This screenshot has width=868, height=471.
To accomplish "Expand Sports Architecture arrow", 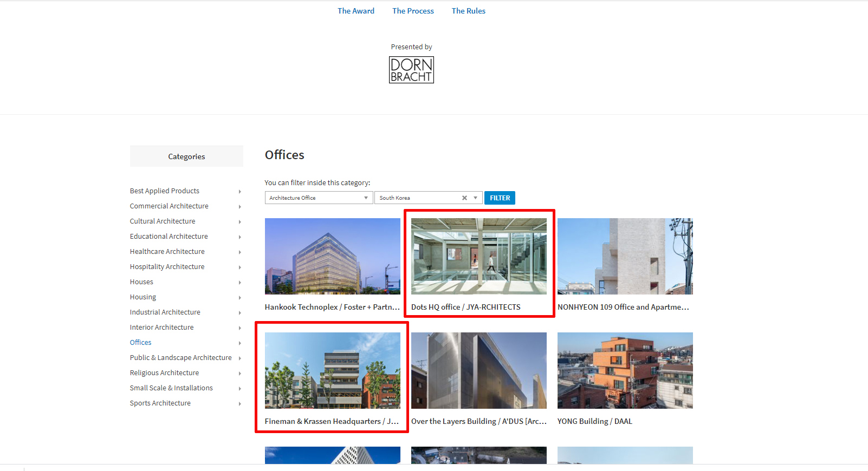I will (239, 404).
